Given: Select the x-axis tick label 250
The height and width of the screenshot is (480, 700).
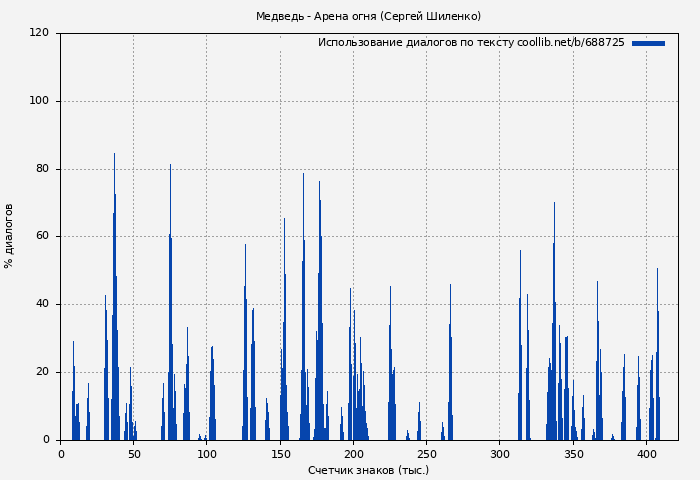Looking at the screenshot, I should (x=427, y=454).
